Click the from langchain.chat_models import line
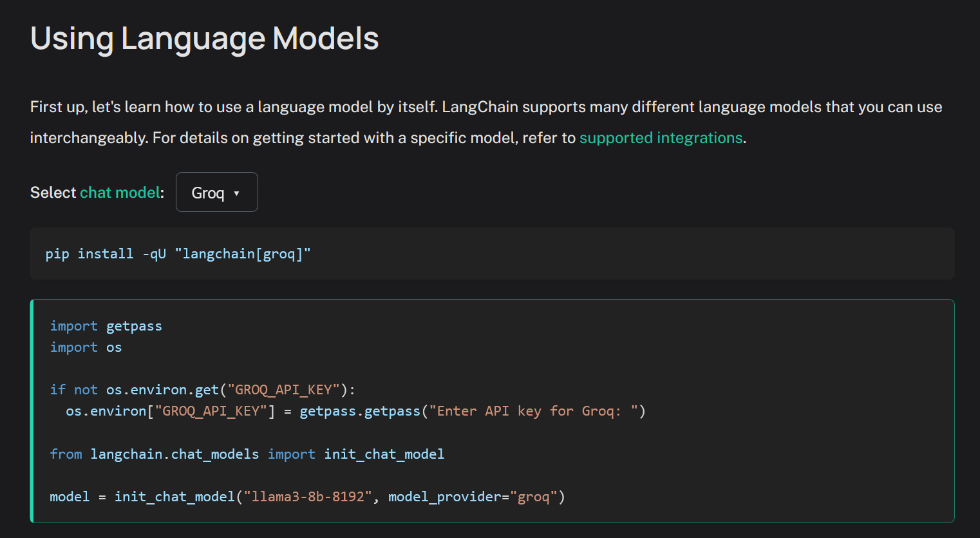 tap(247, 454)
